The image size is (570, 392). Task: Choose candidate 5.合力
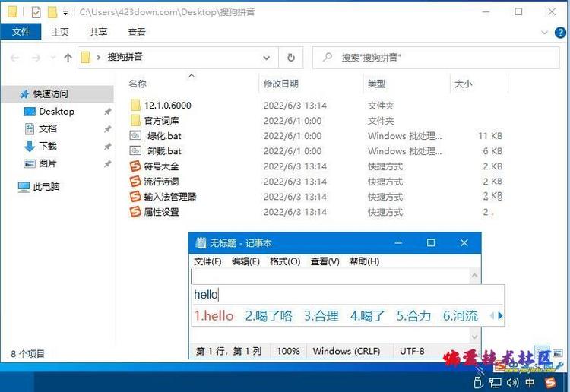pos(414,315)
